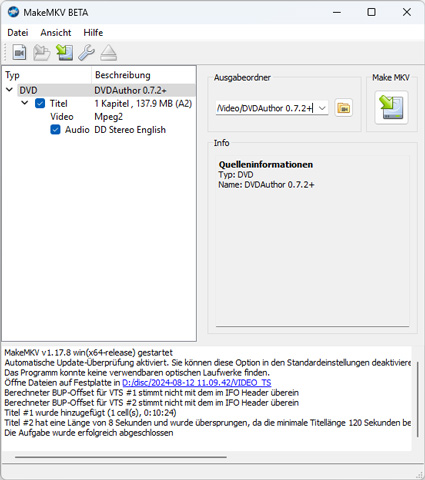The height and width of the screenshot is (480, 425).
Task: Open the Ansicht menu
Action: coord(56,33)
